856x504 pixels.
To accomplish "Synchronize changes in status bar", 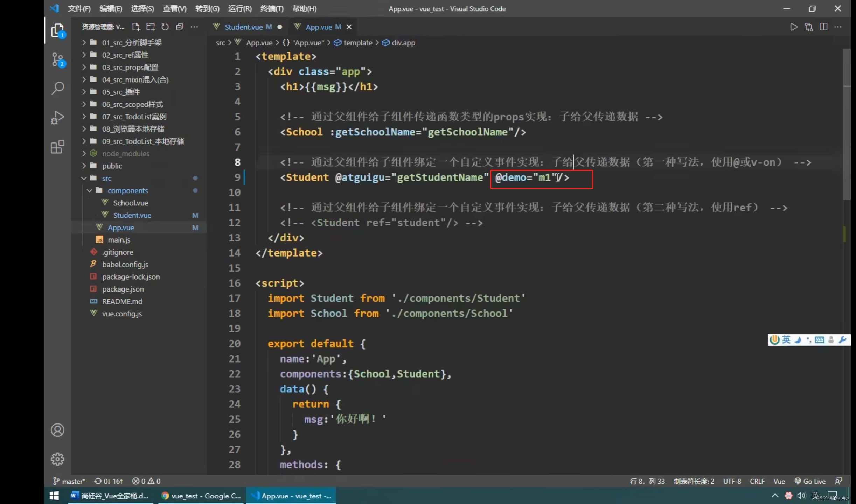I will tap(109, 481).
